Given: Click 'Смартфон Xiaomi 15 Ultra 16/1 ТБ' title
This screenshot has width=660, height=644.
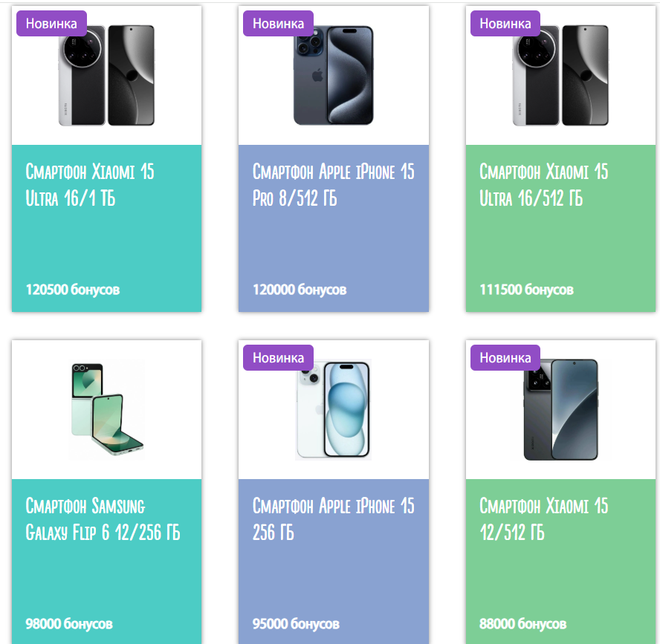Looking at the screenshot, I should tap(90, 185).
